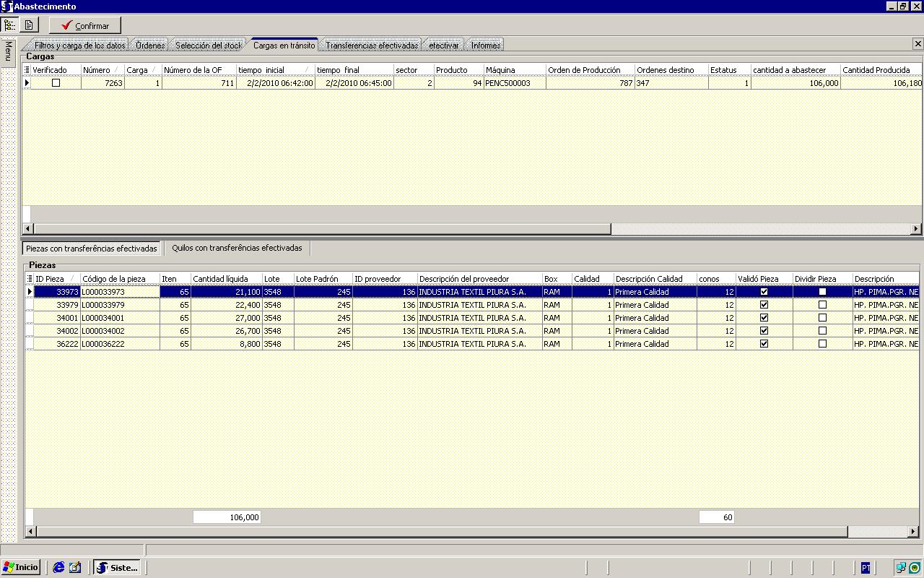This screenshot has width=924, height=578.
Task: Click the Inicio start button
Action: click(21, 567)
